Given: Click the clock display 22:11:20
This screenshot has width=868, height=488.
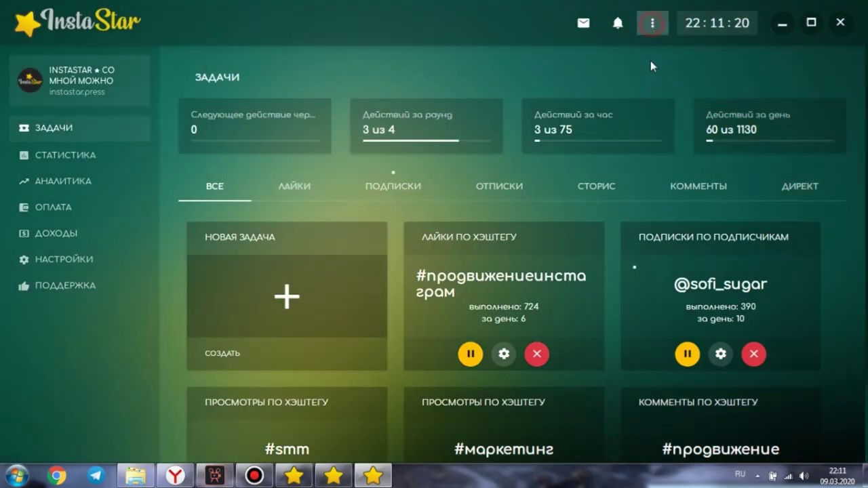Looking at the screenshot, I should (x=717, y=23).
